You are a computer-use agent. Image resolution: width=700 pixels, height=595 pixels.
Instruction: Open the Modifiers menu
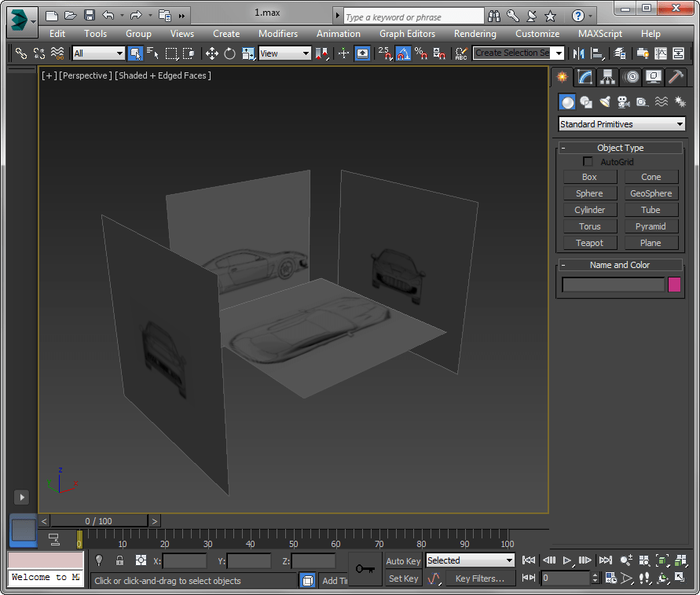[x=278, y=34]
